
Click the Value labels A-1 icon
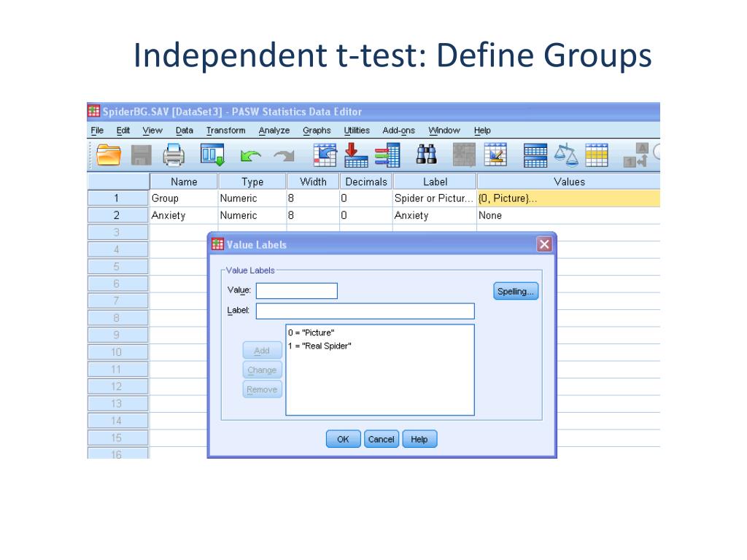click(x=636, y=155)
